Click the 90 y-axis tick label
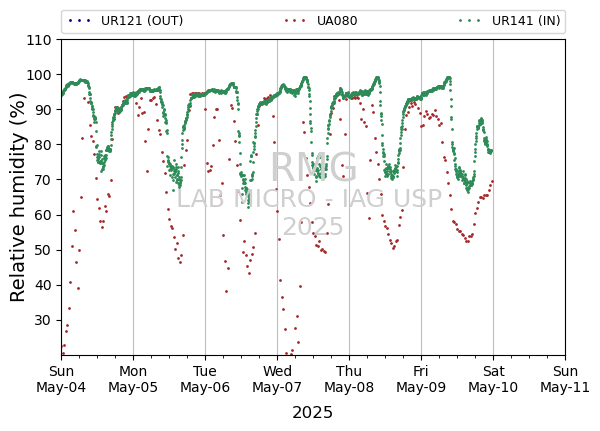This screenshot has height=431, width=600. pyautogui.click(x=43, y=110)
